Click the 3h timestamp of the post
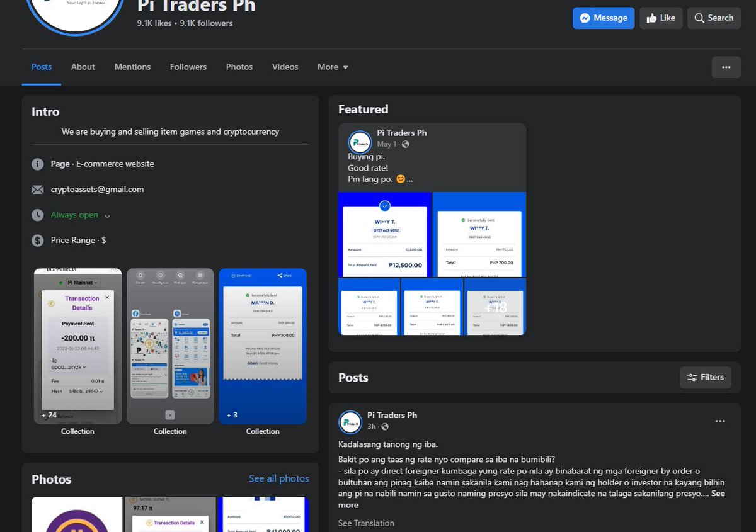Viewport: 756px width, 532px height. pos(372,427)
